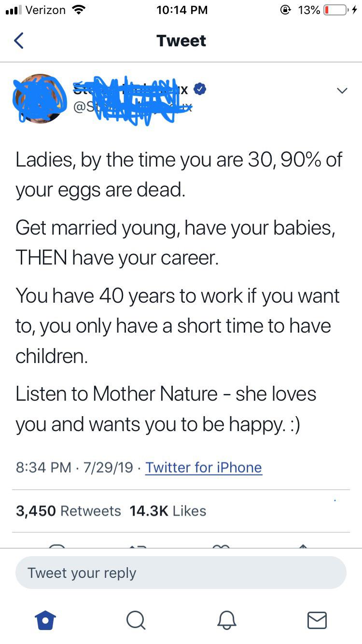Tap the retweet arrows icon under tweet
The height and width of the screenshot is (644, 362).
(x=139, y=546)
